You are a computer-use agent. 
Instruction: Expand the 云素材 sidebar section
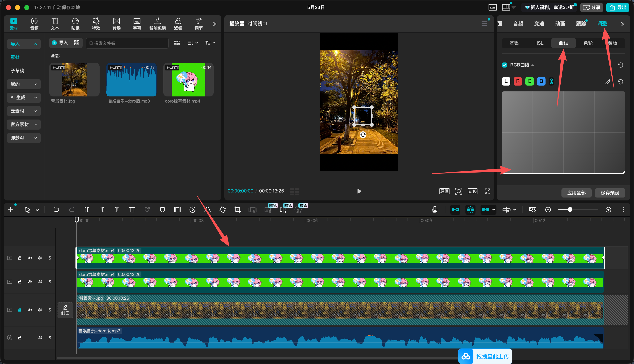(24, 111)
